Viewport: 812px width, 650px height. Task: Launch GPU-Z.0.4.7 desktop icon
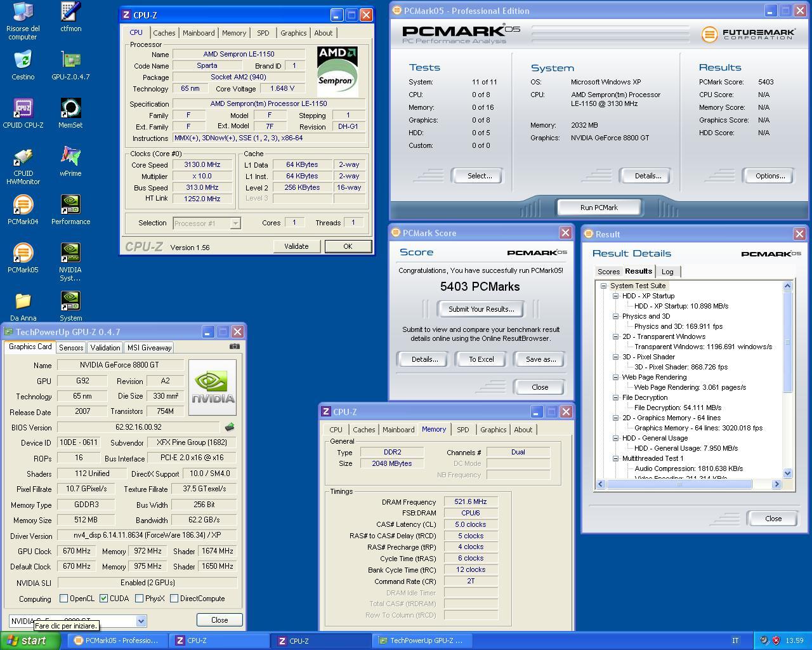point(70,65)
